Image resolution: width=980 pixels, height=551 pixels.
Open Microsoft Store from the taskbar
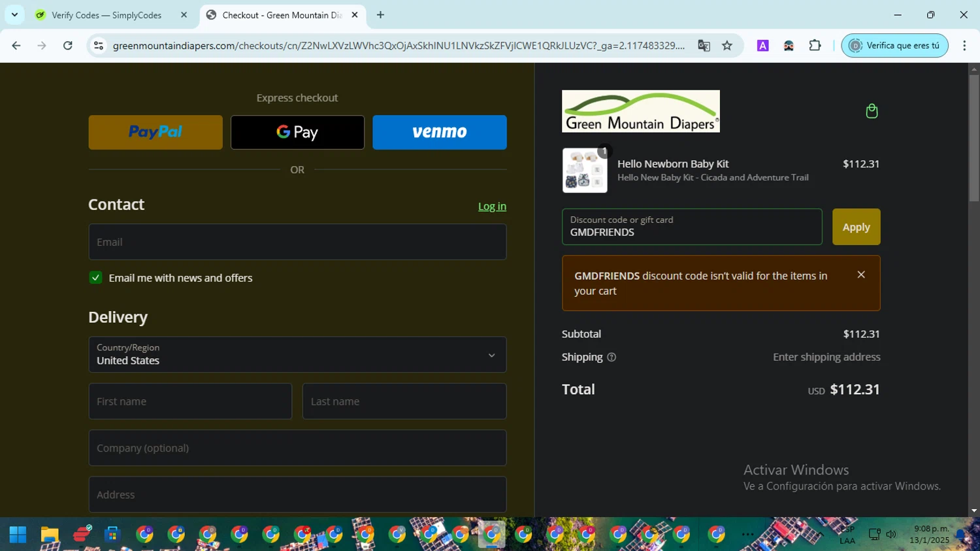click(x=113, y=535)
